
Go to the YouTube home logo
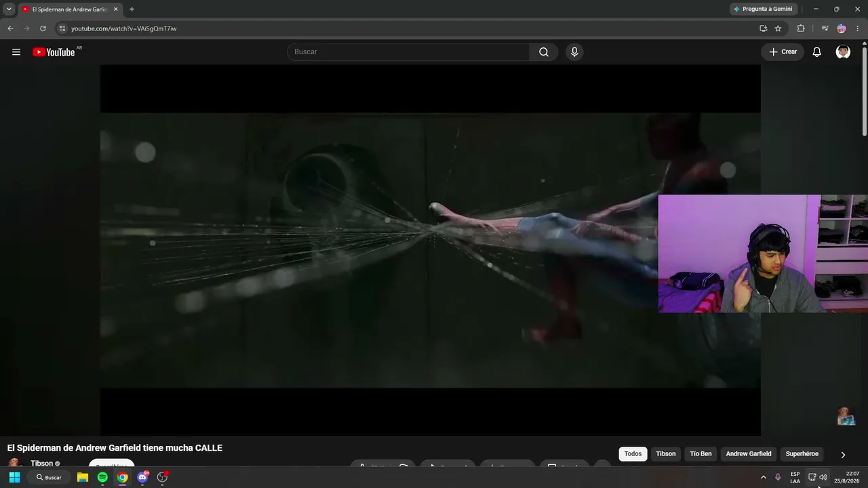(54, 52)
